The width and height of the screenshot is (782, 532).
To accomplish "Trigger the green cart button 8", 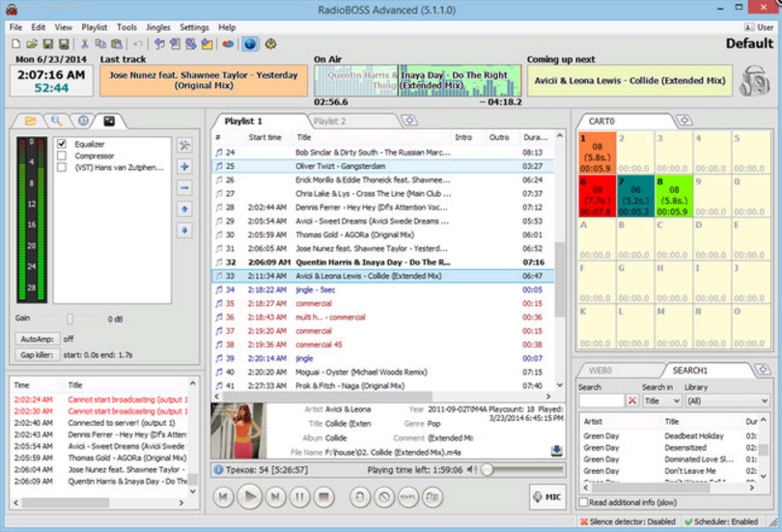I will (x=674, y=196).
